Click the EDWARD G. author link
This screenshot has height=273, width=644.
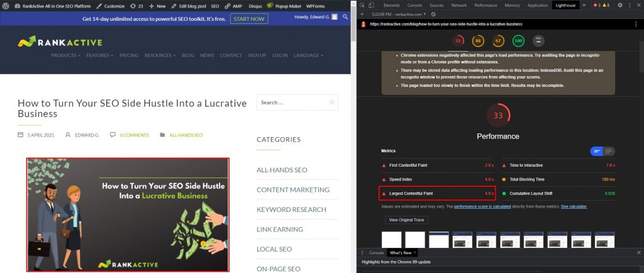[x=87, y=135]
